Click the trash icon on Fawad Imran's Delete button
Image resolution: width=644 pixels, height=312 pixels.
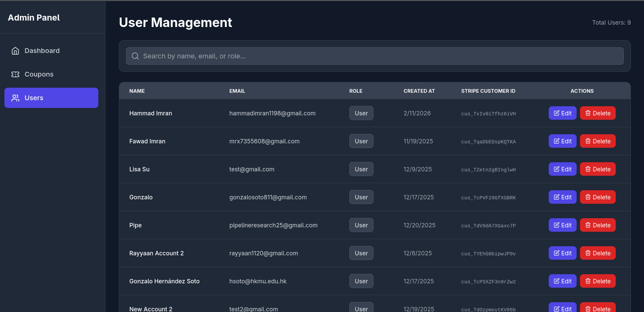(x=588, y=141)
